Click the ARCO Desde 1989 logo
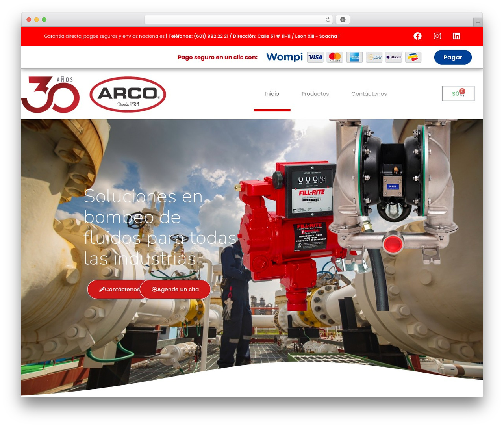This screenshot has width=504, height=427. [128, 95]
